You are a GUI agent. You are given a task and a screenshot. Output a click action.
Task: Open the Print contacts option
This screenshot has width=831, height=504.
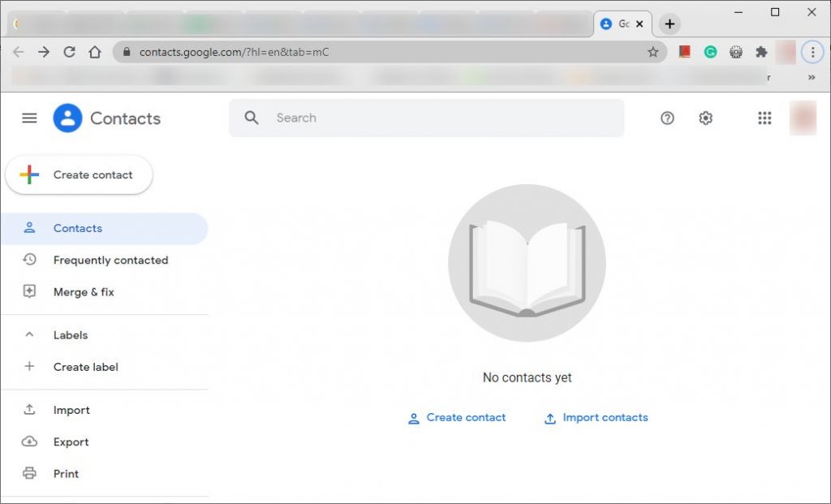point(66,473)
